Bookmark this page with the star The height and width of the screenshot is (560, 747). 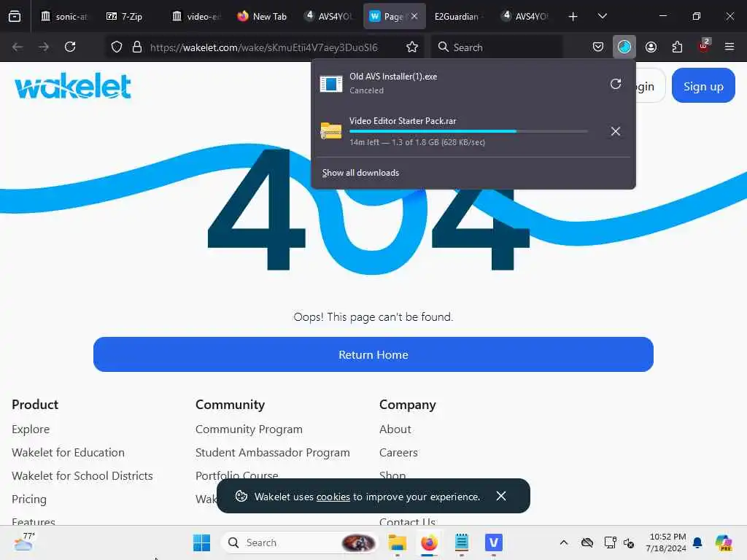(412, 47)
